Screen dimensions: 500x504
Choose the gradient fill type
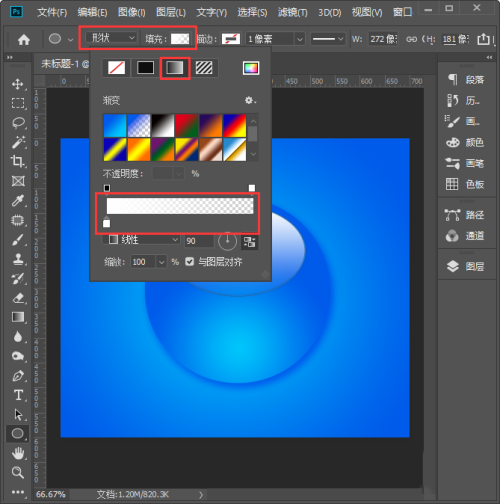point(175,68)
